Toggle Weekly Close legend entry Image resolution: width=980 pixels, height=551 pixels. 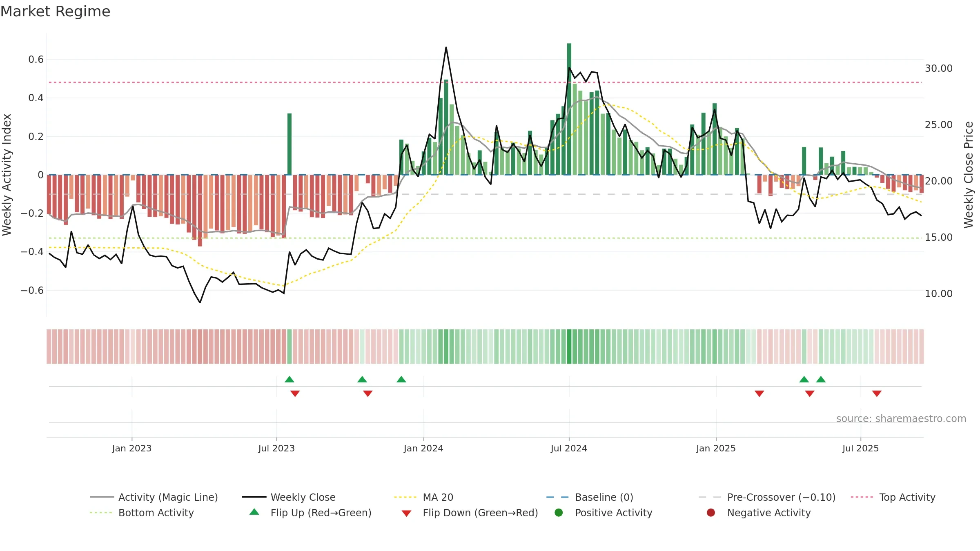pyautogui.click(x=289, y=497)
